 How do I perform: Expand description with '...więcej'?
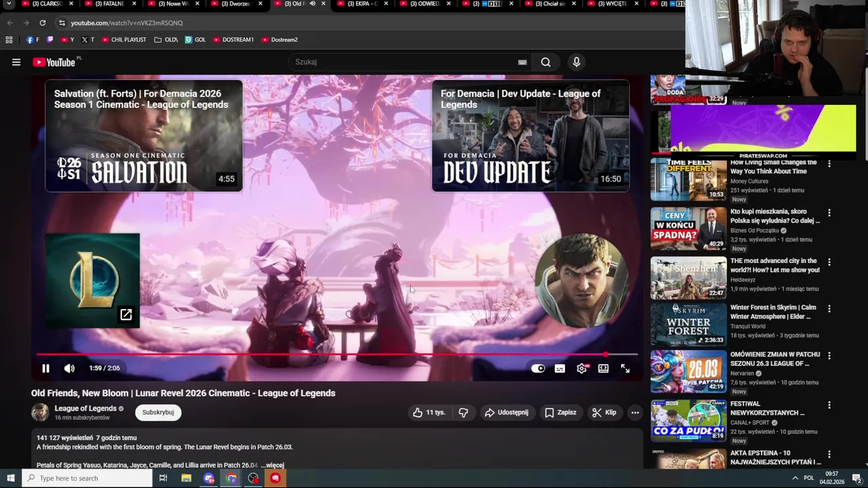273,466
